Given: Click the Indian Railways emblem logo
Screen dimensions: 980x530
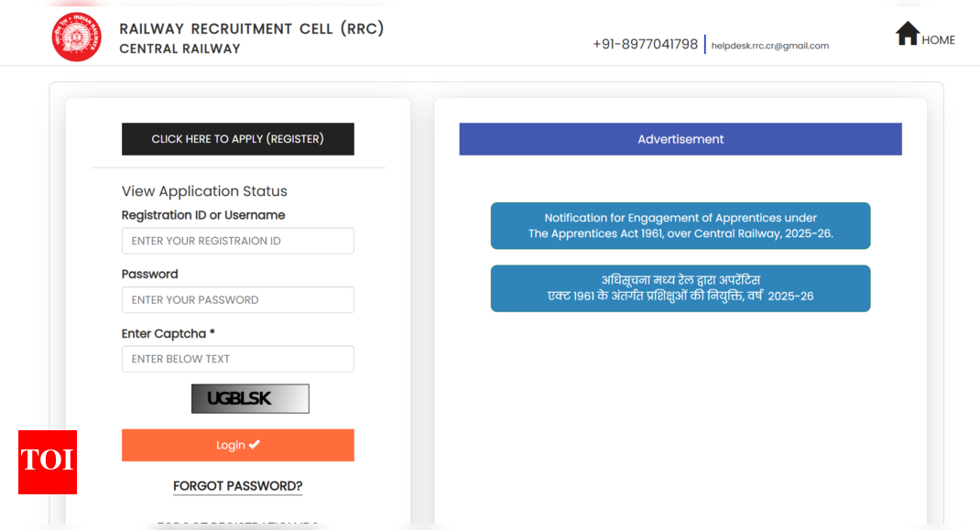Looking at the screenshot, I should click(77, 38).
